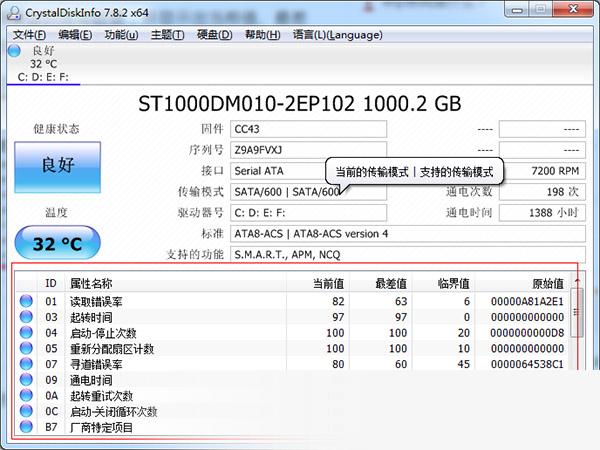Select the row 启动-停止次数
The width and height of the screenshot is (600, 450).
[x=293, y=333]
